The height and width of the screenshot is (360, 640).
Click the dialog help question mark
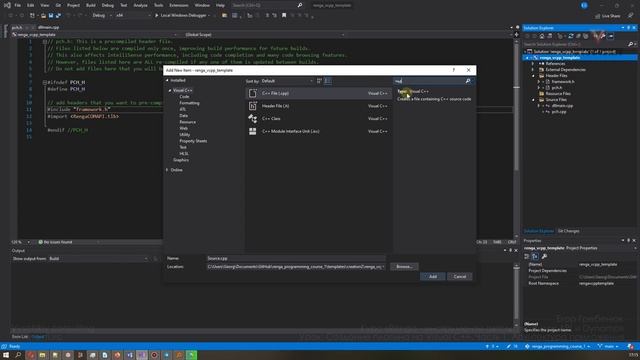(453, 70)
